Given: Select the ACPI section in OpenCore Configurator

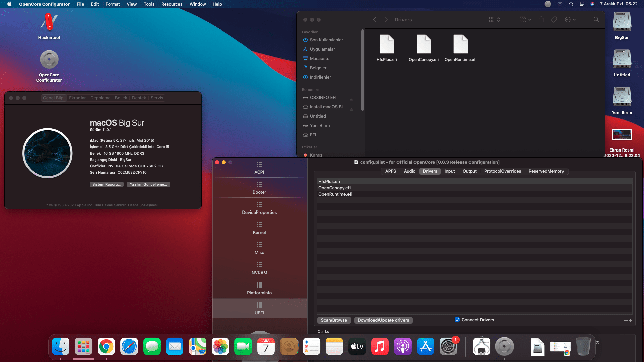Looking at the screenshot, I should point(259,168).
